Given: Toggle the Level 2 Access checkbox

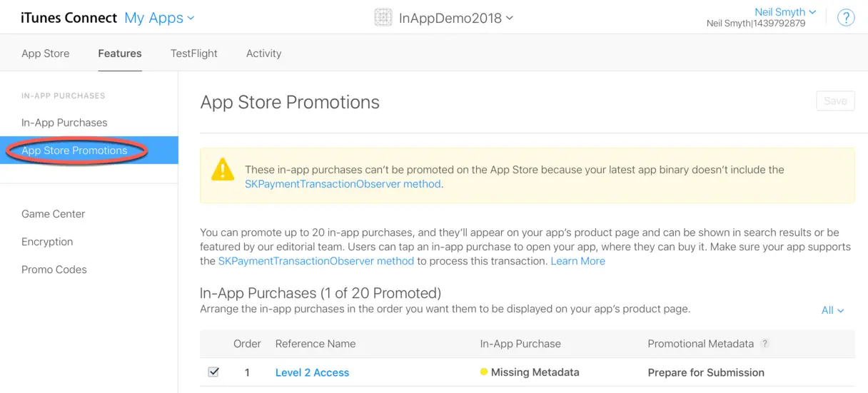Looking at the screenshot, I should coord(213,372).
